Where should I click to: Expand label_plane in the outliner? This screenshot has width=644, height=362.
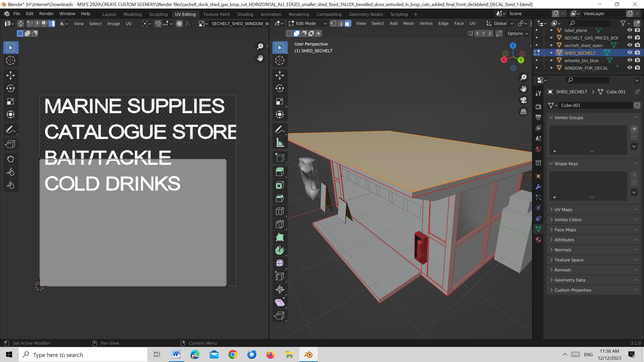552,30
